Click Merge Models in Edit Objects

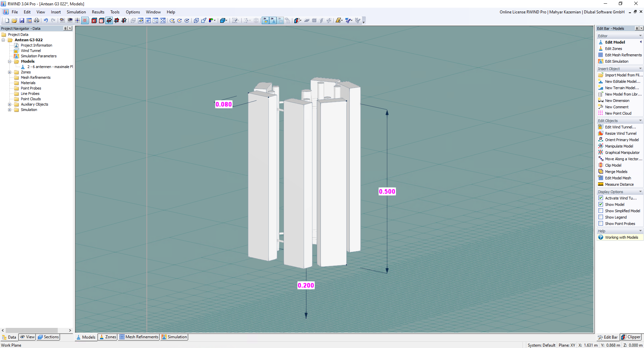click(x=616, y=172)
